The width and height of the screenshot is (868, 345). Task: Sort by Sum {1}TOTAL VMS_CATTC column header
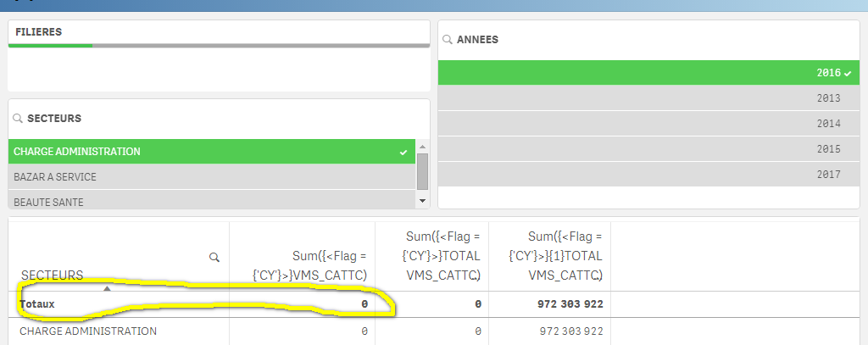coord(556,256)
